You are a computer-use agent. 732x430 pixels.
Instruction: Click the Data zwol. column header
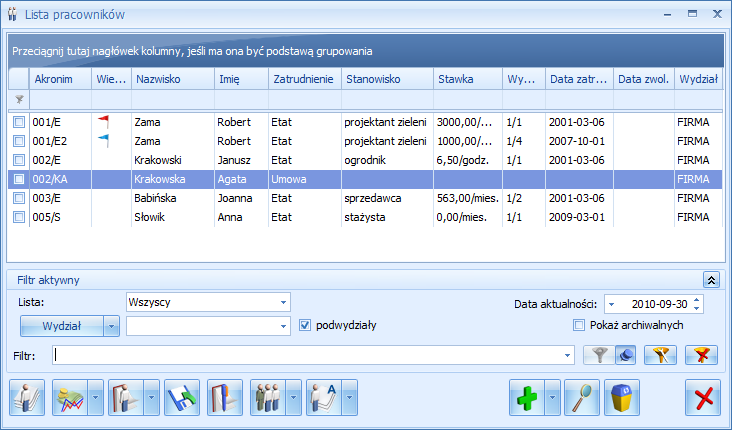pos(644,79)
